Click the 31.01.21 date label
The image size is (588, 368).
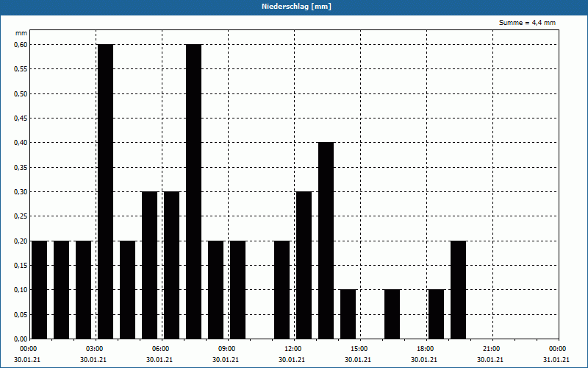pos(556,360)
